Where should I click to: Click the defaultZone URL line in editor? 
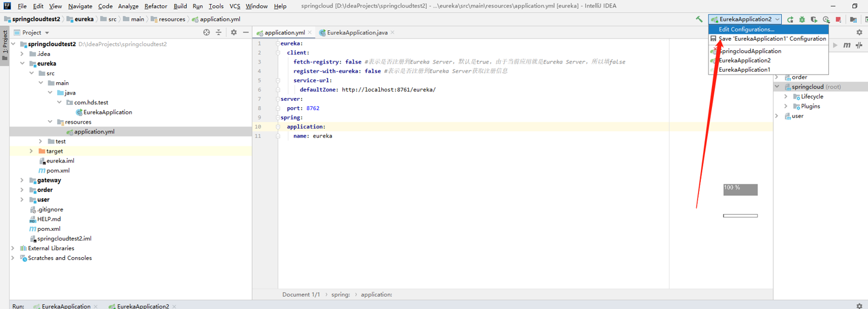pos(367,90)
